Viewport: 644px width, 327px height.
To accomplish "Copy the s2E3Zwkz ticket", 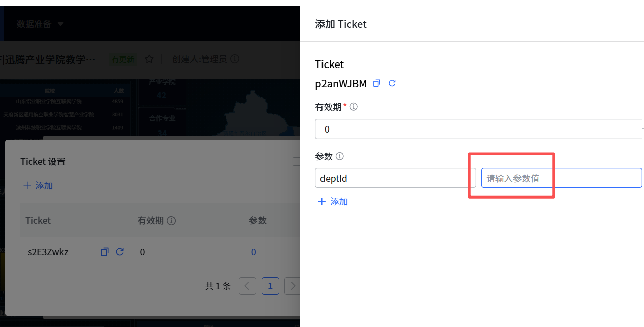I will point(105,252).
